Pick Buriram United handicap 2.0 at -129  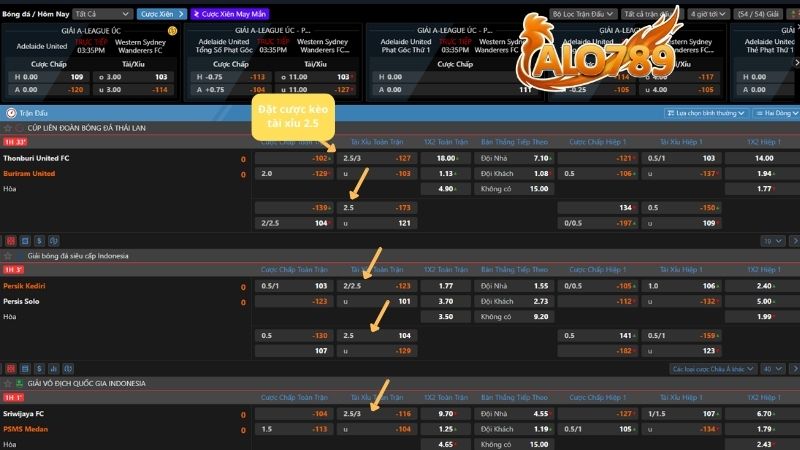click(294, 173)
